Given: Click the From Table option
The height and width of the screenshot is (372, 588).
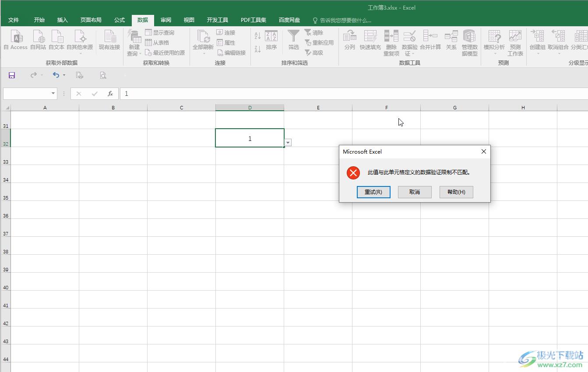Looking at the screenshot, I should coord(157,42).
